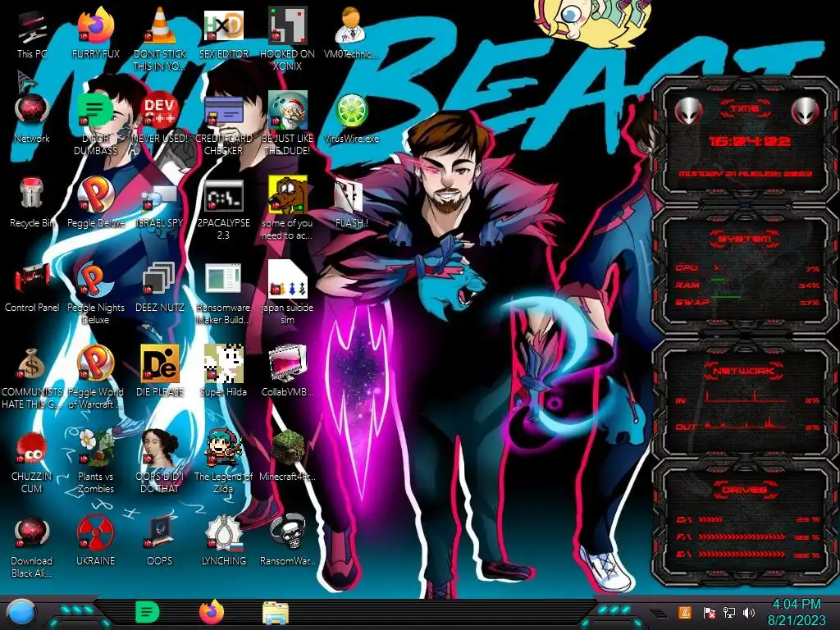
Task: Select the Firefox shortcut named FURRY FUX
Action: (96, 25)
